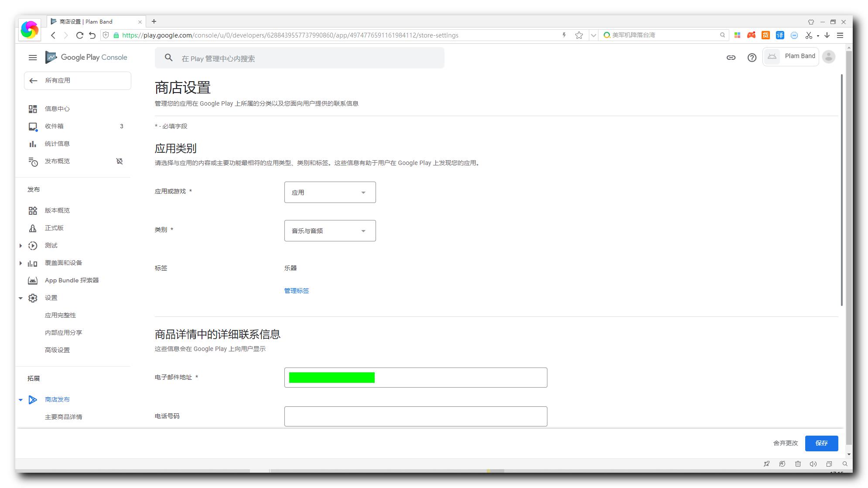Click 商店发布 menu item in sidebar

[57, 399]
